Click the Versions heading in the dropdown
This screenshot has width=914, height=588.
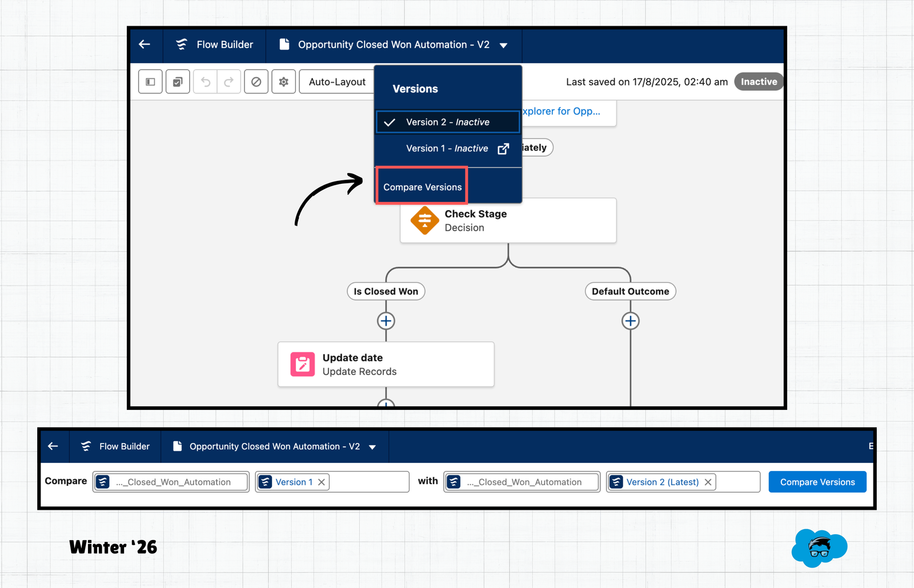415,88
